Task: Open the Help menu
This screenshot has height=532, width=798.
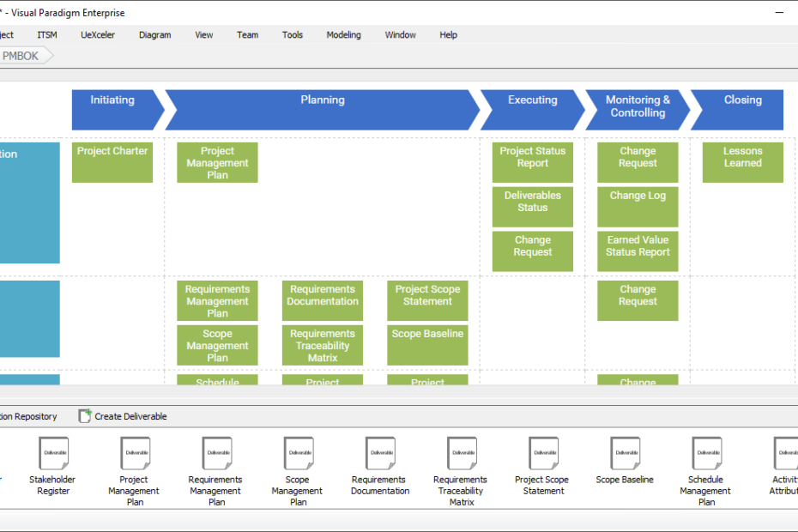Action: [448, 34]
